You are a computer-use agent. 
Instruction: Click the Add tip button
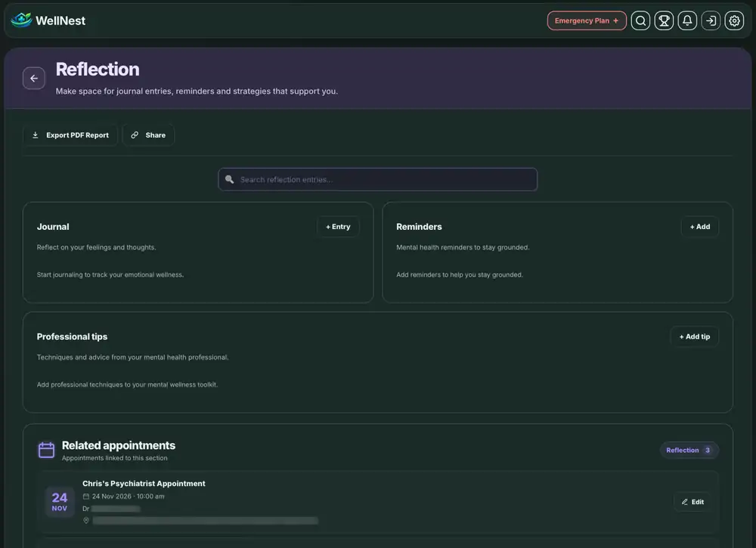(x=694, y=336)
